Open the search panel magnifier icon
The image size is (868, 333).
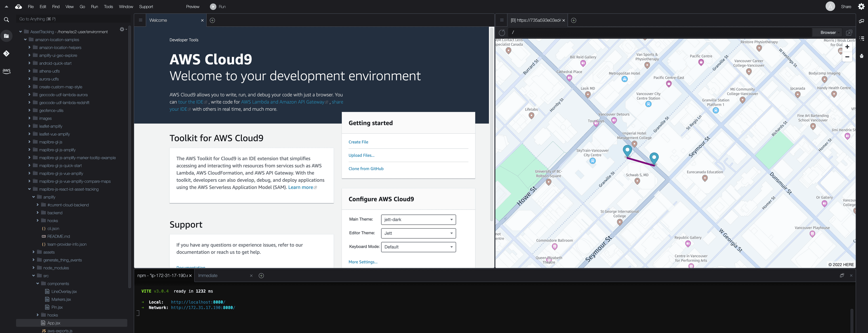(x=6, y=20)
